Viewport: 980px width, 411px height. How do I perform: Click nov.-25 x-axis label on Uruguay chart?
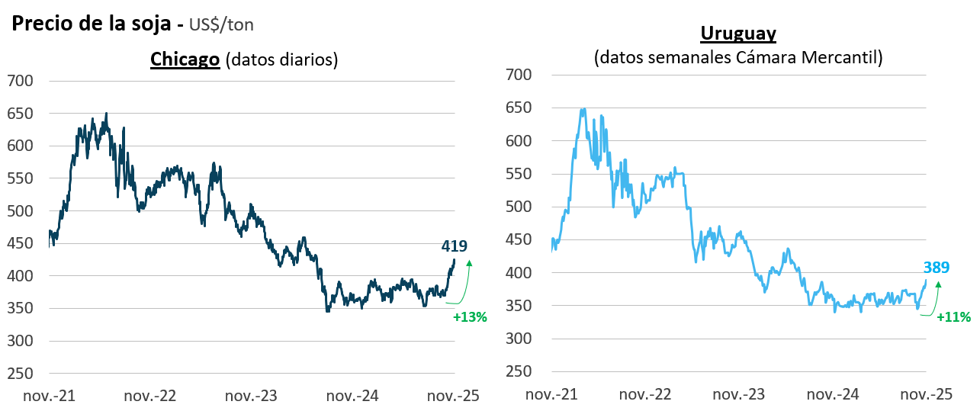(927, 394)
